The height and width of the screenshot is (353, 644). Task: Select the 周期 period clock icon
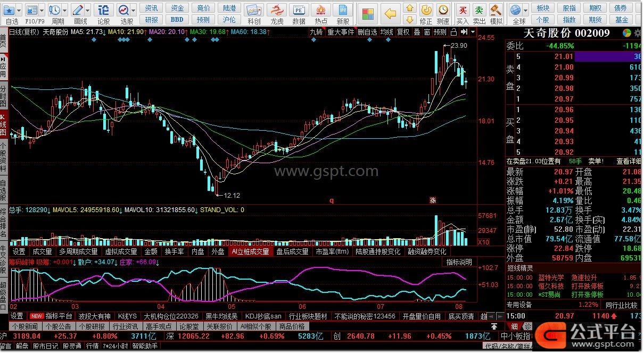tap(55, 10)
